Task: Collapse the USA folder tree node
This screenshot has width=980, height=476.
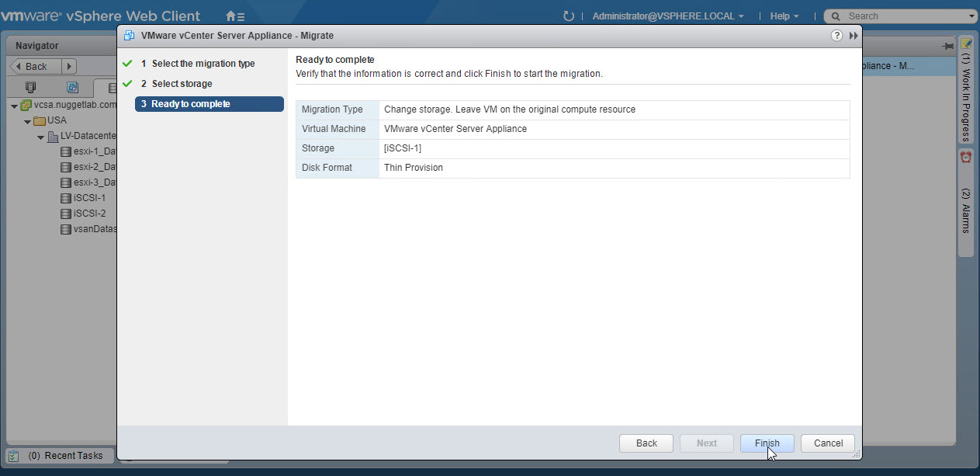Action: click(x=28, y=121)
